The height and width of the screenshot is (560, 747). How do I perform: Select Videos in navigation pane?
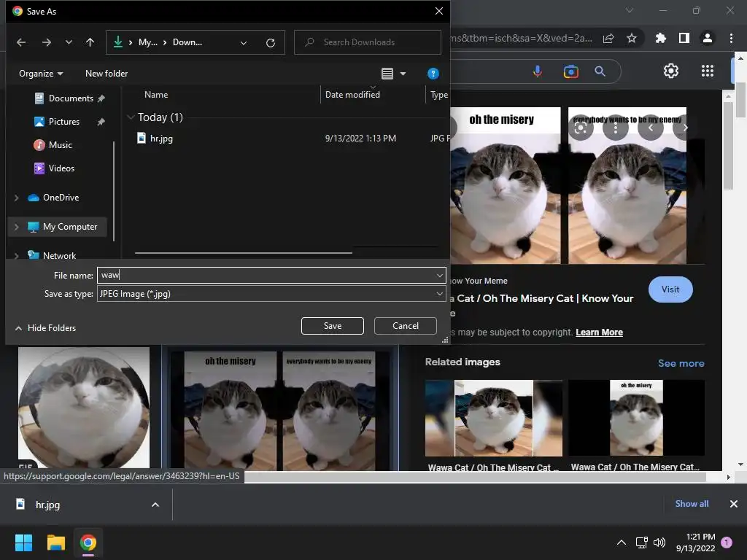click(61, 168)
